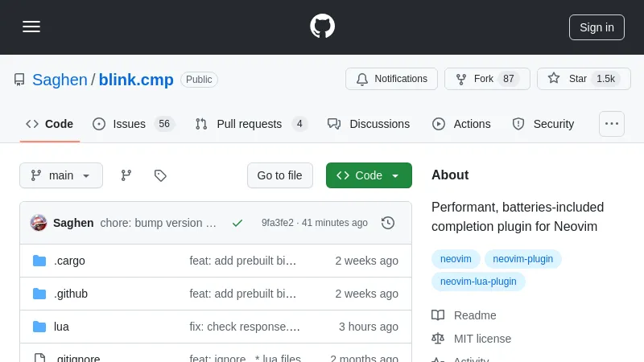Image resolution: width=644 pixels, height=362 pixels.
Task: Expand the green Code dropdown
Action: [369, 175]
